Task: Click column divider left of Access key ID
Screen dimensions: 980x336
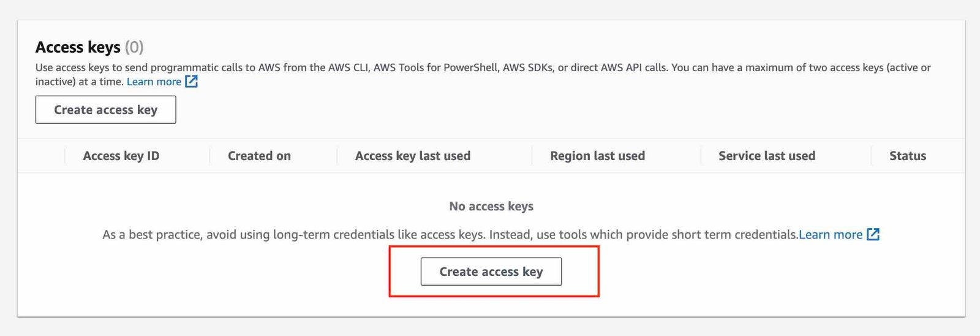Action: pos(65,156)
